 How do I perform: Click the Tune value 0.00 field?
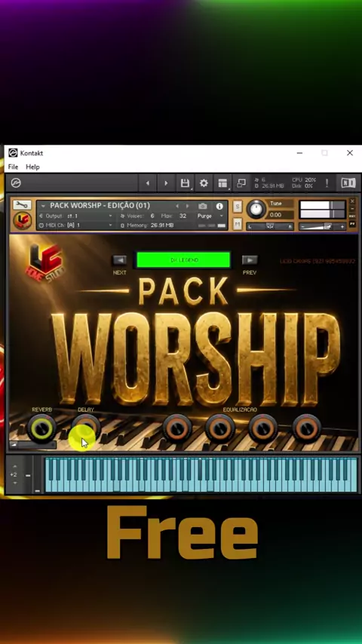(281, 214)
